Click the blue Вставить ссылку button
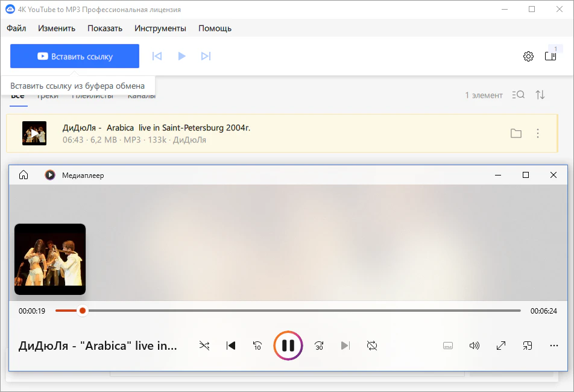Image resolution: width=574 pixels, height=392 pixels. click(x=75, y=56)
